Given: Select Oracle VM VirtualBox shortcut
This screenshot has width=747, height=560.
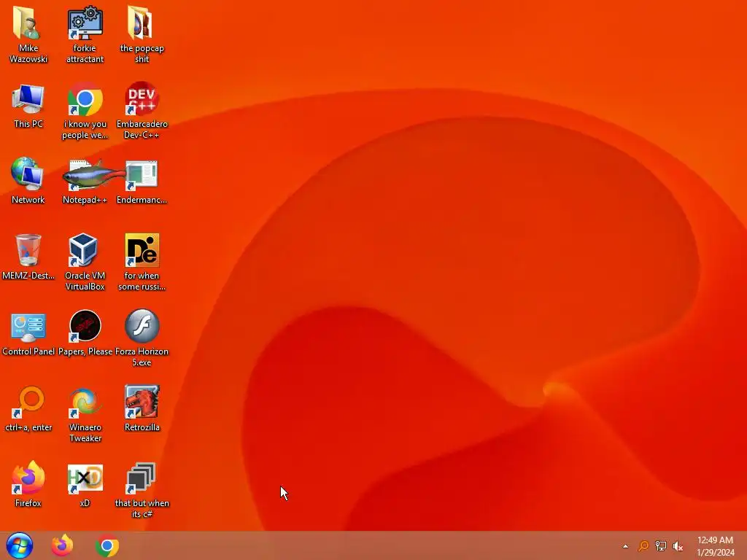Looking at the screenshot, I should pyautogui.click(x=83, y=251).
